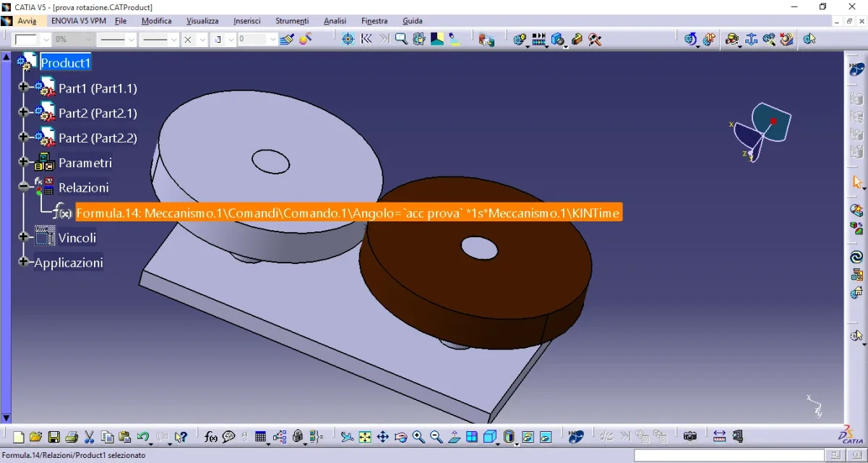This screenshot has width=868, height=463.
Task: Click the Undo arrow icon
Action: tap(143, 437)
